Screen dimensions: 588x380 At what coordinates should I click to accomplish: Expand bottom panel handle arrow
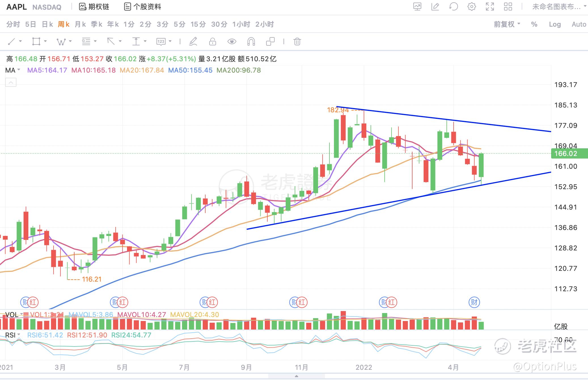pyautogui.click(x=296, y=376)
